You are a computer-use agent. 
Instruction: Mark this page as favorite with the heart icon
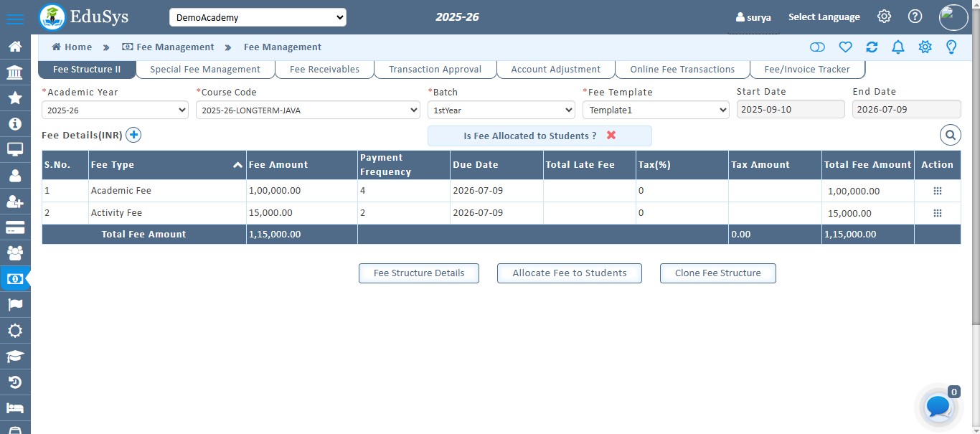tap(845, 46)
